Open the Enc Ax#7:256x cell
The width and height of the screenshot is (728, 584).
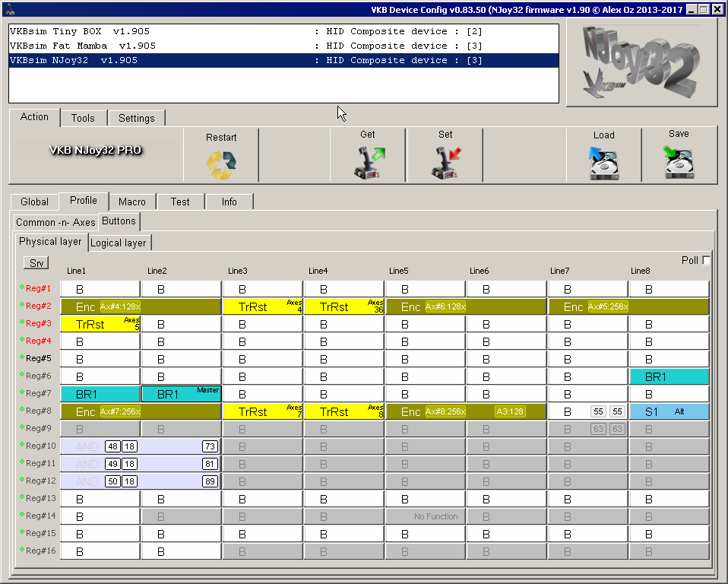tap(141, 411)
